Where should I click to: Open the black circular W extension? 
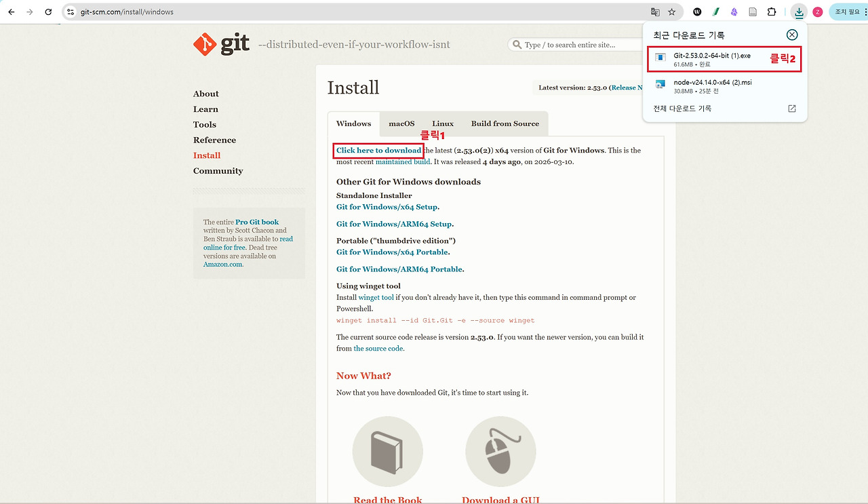(x=697, y=12)
